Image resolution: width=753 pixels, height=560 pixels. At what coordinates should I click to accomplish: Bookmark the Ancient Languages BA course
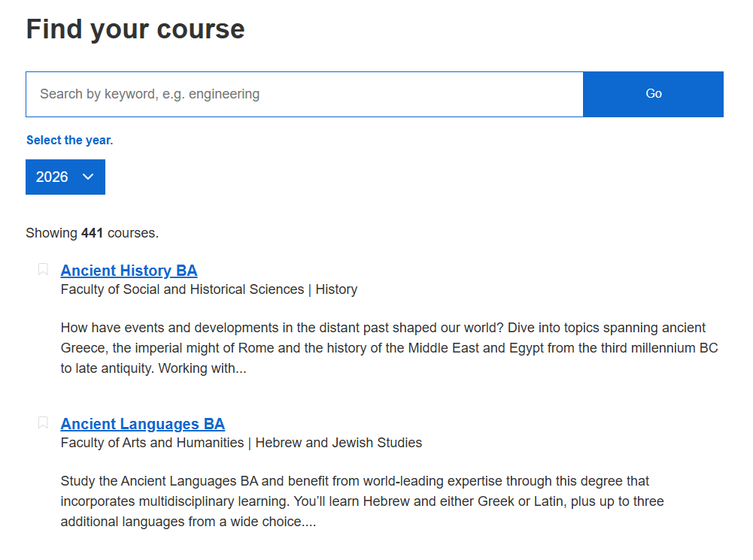[x=43, y=422]
